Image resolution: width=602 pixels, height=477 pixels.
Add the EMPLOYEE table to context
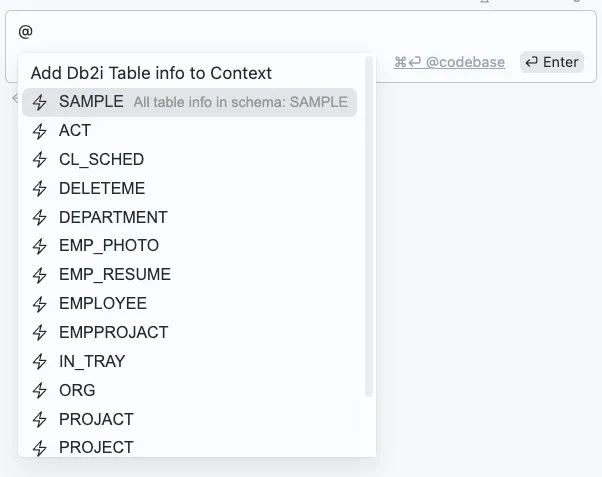click(x=102, y=304)
